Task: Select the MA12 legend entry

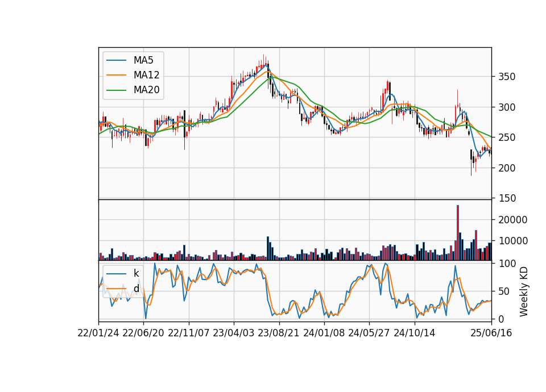Action: coord(133,75)
